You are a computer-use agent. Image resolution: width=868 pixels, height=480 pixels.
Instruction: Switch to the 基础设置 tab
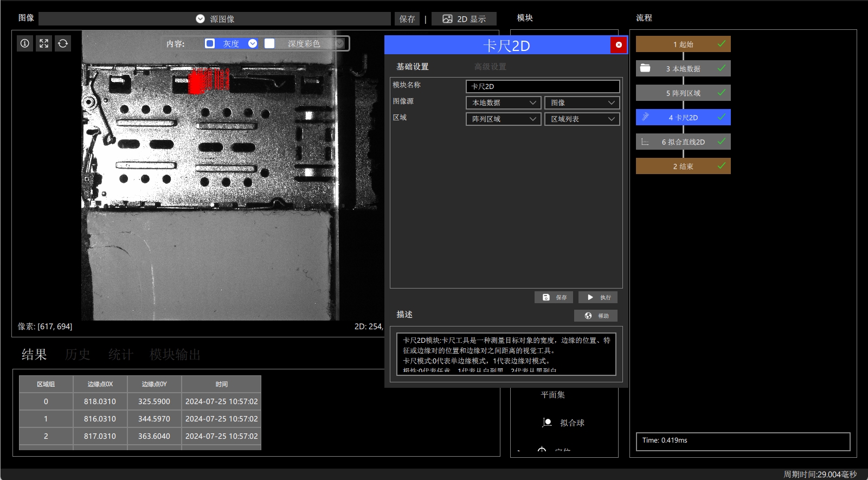pyautogui.click(x=412, y=67)
